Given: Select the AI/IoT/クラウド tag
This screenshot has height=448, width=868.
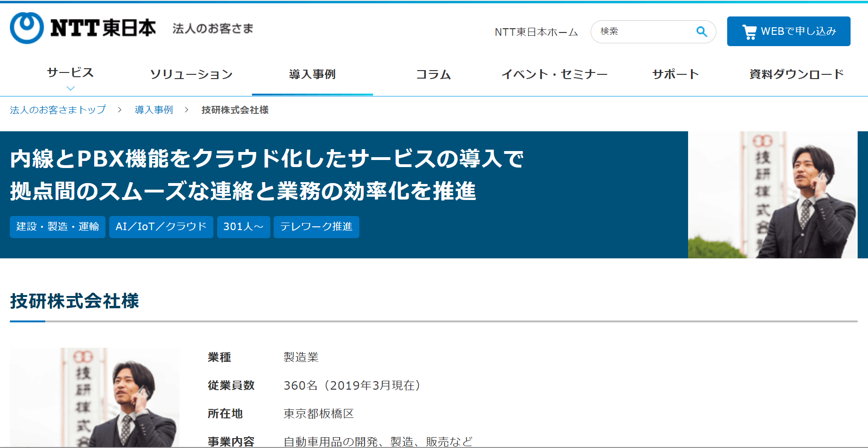Looking at the screenshot, I should coord(161,227).
